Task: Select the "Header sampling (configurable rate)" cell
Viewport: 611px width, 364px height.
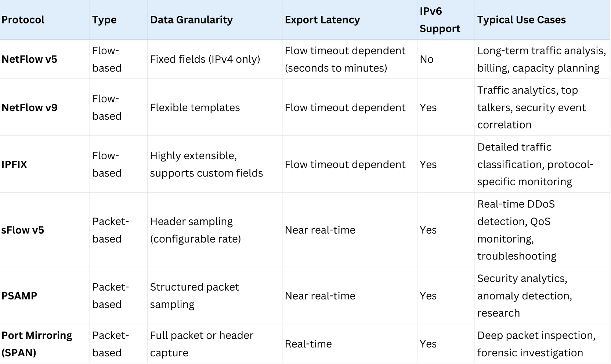Action: click(195, 230)
